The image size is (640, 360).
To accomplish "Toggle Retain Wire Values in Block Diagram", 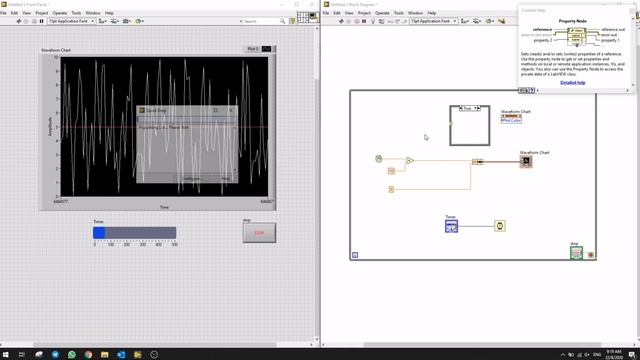I will point(381,21).
